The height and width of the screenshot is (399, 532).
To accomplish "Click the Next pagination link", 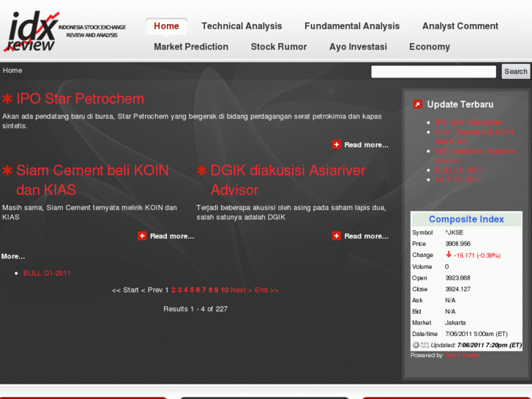I will (x=241, y=290).
